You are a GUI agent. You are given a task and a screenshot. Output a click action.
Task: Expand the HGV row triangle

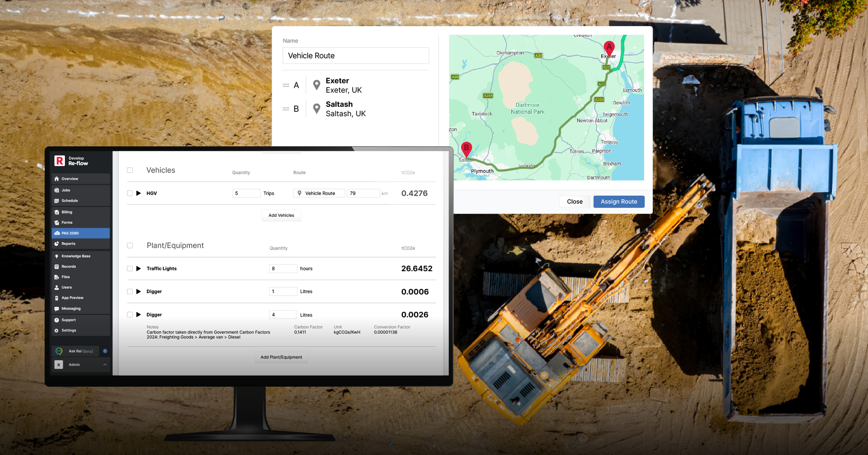point(139,193)
